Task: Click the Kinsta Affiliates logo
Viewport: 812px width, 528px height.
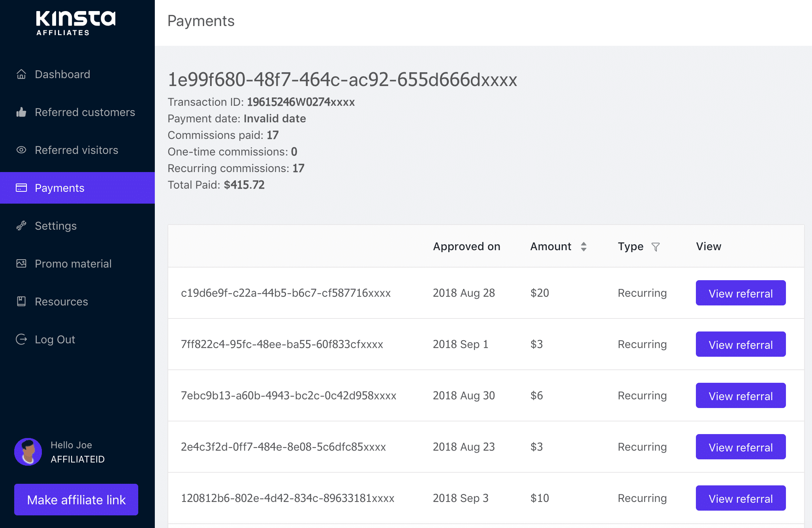Action: (75, 23)
